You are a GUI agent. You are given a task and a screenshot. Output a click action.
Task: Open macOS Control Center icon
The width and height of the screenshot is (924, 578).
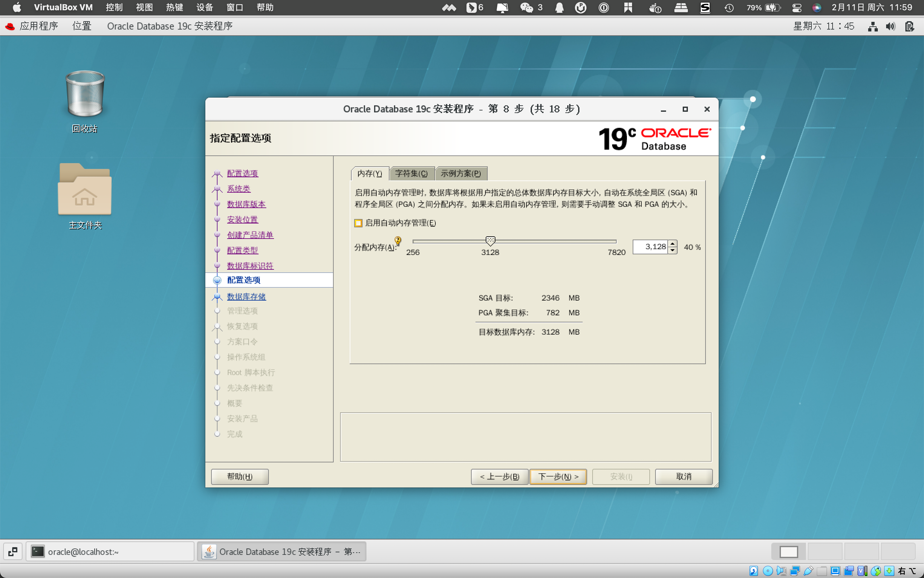coord(797,7)
